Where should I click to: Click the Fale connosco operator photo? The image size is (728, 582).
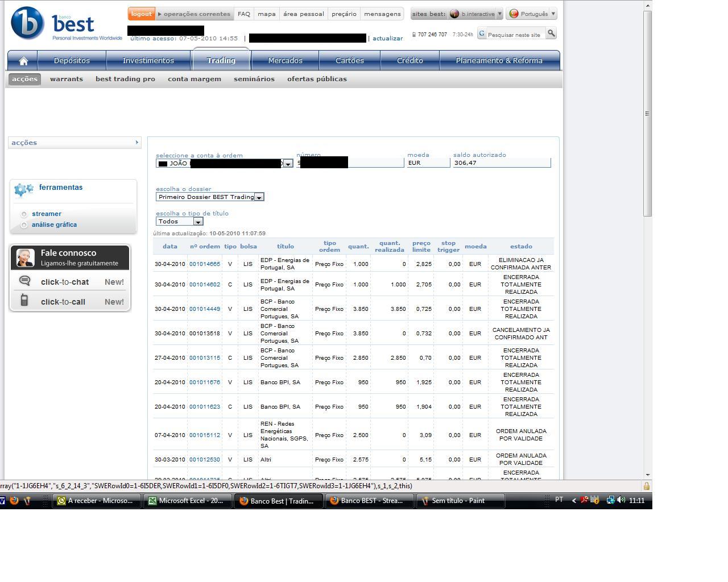(25, 257)
